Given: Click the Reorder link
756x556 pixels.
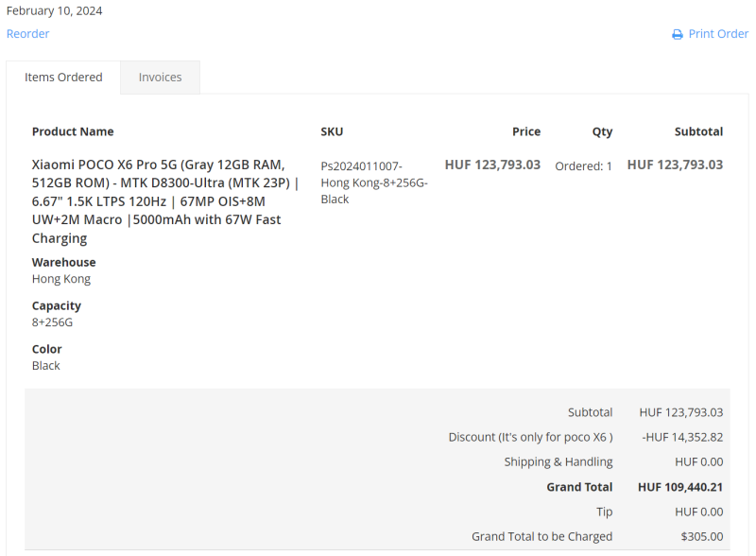Looking at the screenshot, I should pos(28,34).
